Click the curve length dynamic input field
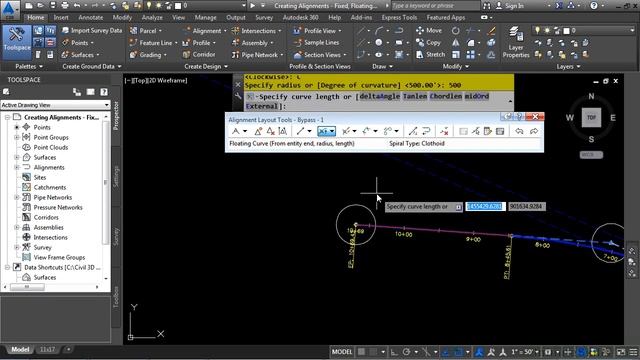Image resolution: width=640 pixels, height=360 pixels. (x=485, y=207)
